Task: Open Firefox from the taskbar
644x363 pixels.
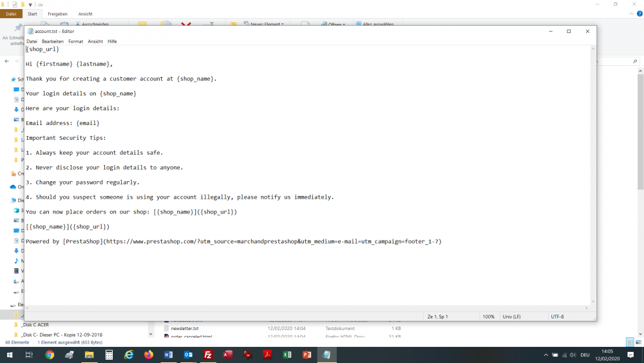Action: click(149, 355)
